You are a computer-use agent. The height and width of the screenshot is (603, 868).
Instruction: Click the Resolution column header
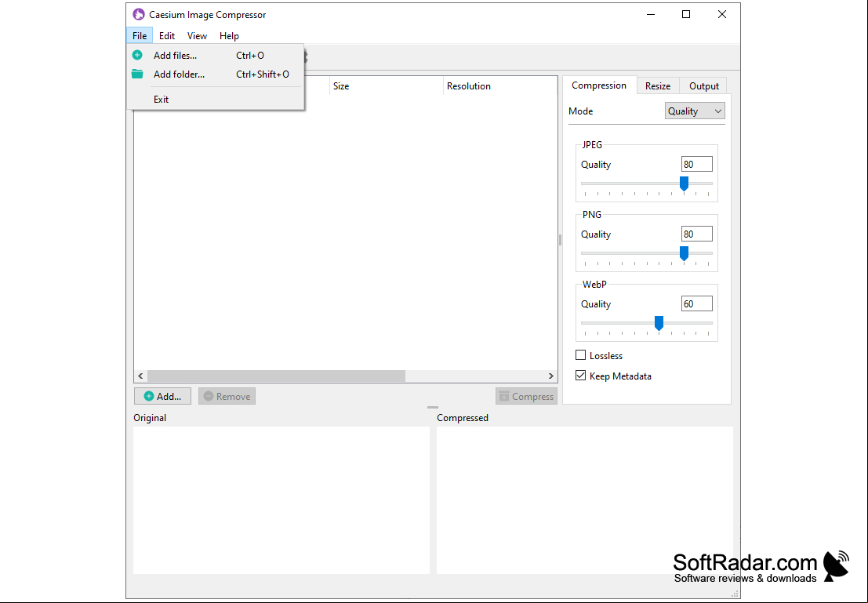[500, 85]
